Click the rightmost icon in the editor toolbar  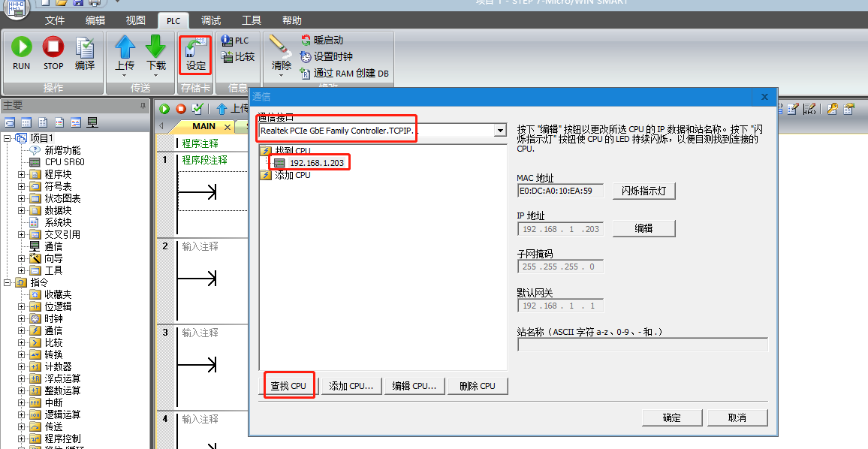point(848,109)
